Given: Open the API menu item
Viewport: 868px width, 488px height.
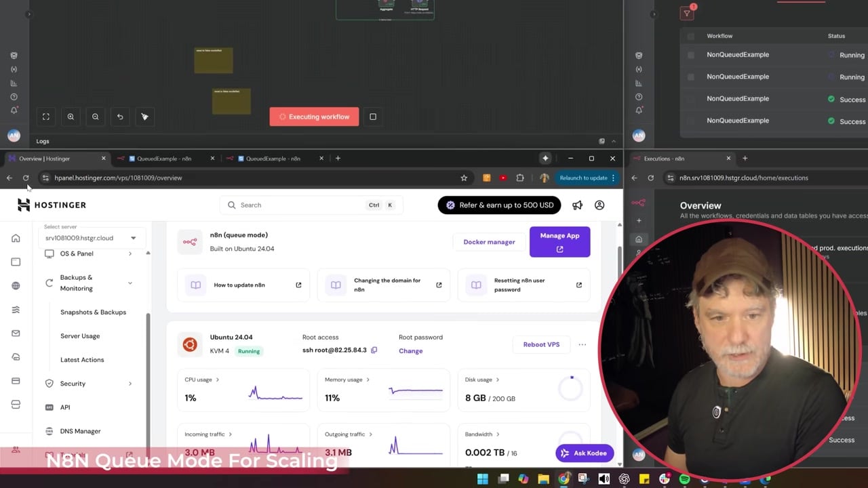Looking at the screenshot, I should tap(65, 407).
